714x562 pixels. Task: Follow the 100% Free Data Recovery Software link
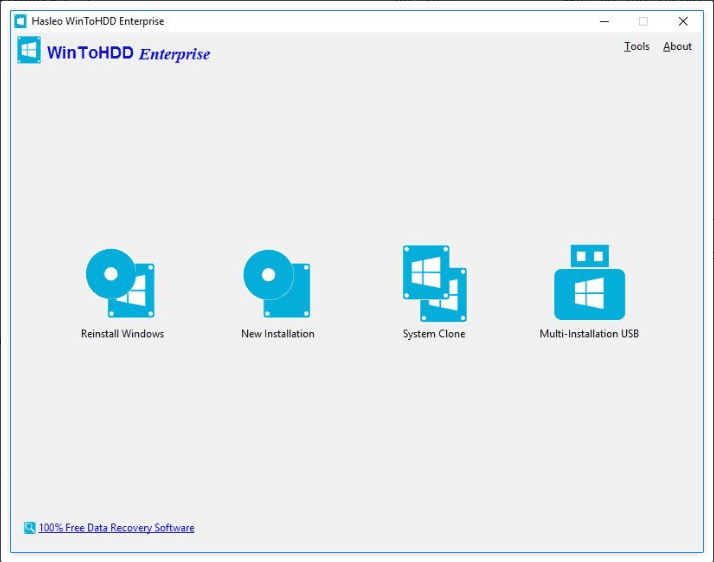(x=117, y=528)
